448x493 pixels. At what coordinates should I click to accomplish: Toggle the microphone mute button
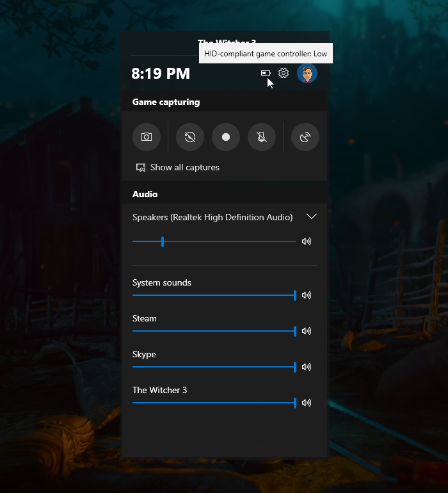[262, 137]
